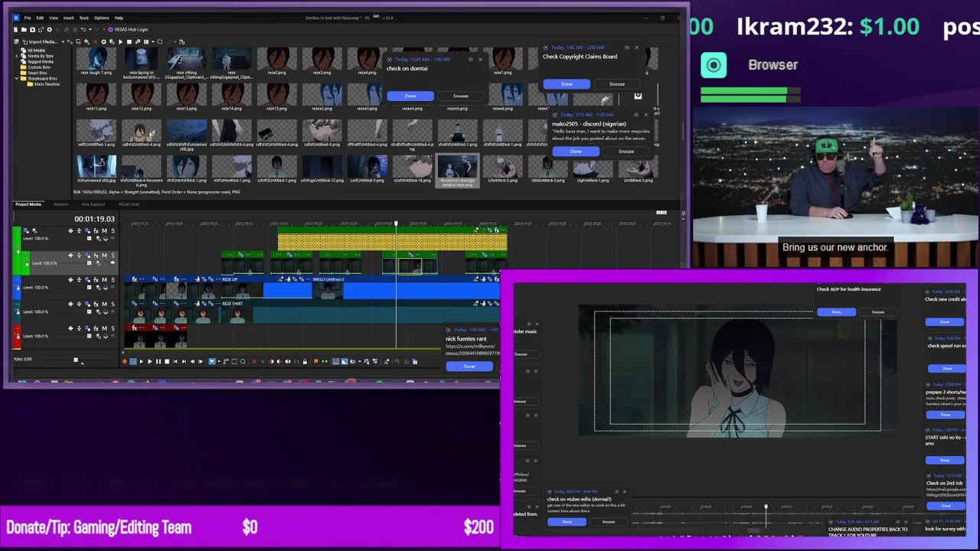Screen dimensions: 980x551
Task: Mute the top green video track
Action: click(104, 231)
